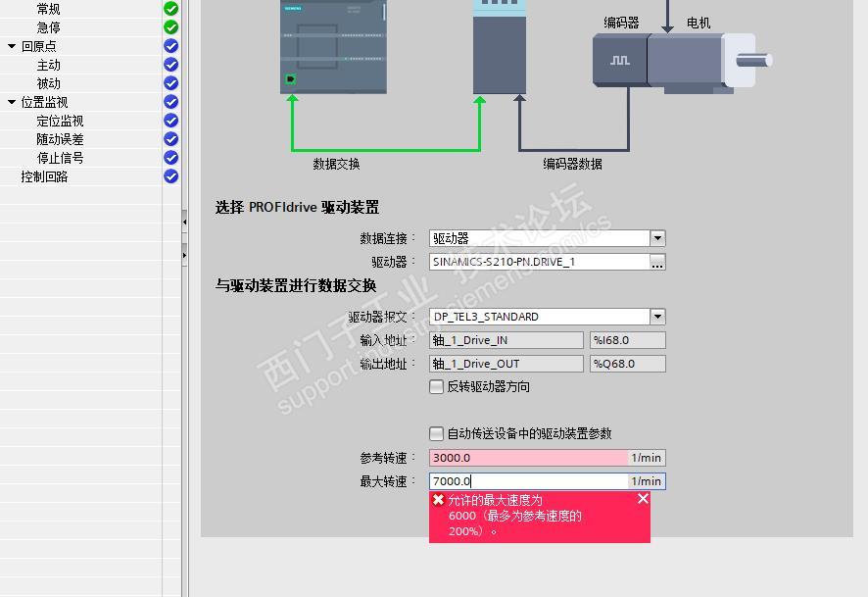
Task: Open the 数据连接 dropdown arrow
Action: (657, 238)
